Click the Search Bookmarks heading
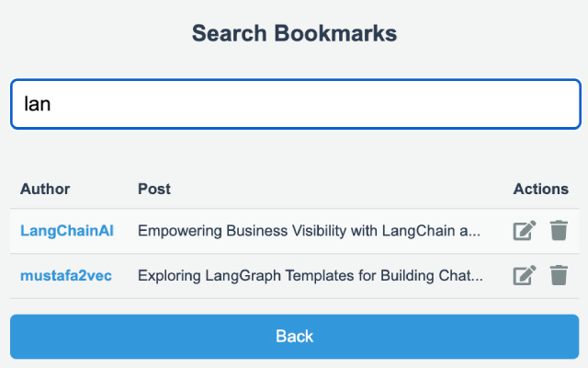The width and height of the screenshot is (588, 368). (x=294, y=34)
